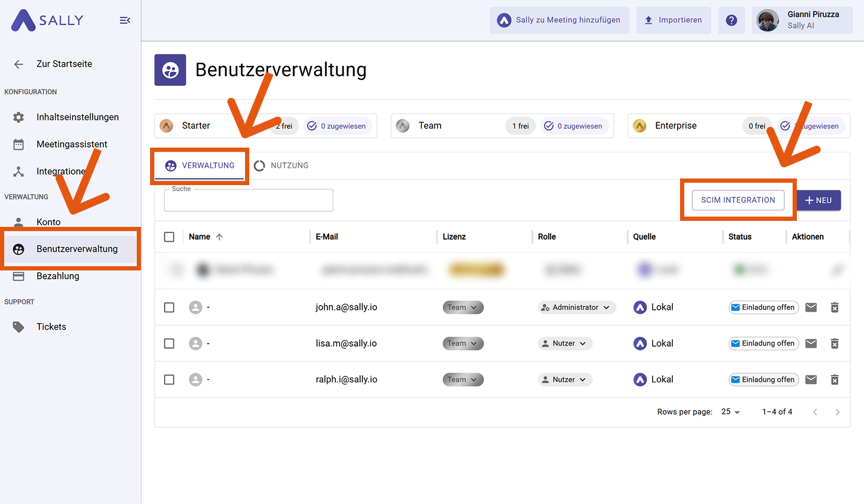Click the SCIM INTEGRATION button

737,200
